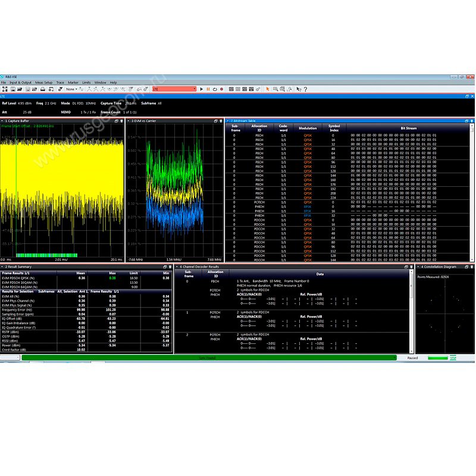Click the fourth window layout icon in the toolbar
The width and height of the screenshot is (476, 476).
[x=251, y=89]
